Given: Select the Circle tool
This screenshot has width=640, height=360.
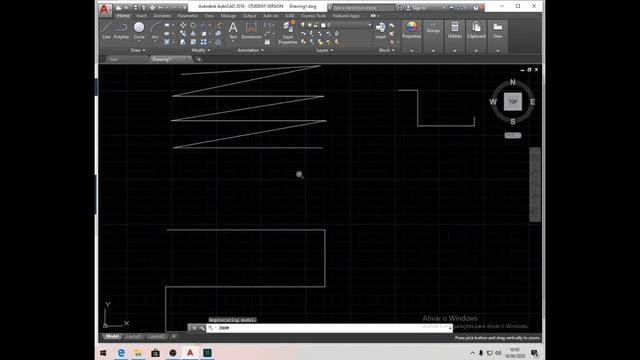Looking at the screenshot, I should point(139,31).
